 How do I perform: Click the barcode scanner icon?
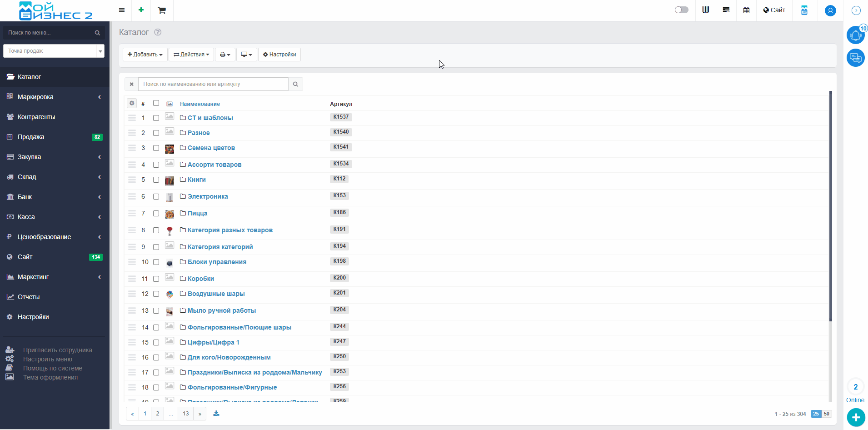pyautogui.click(x=705, y=10)
